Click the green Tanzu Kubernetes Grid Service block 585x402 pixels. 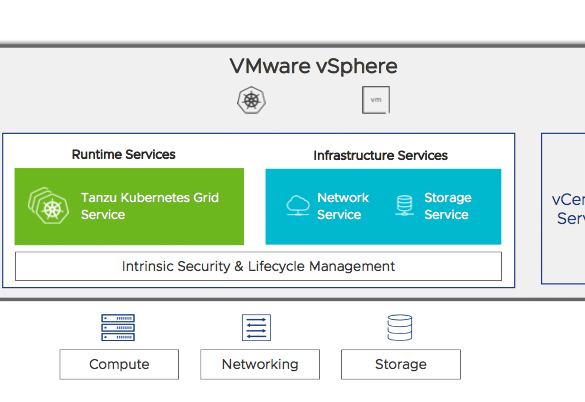click(x=129, y=206)
